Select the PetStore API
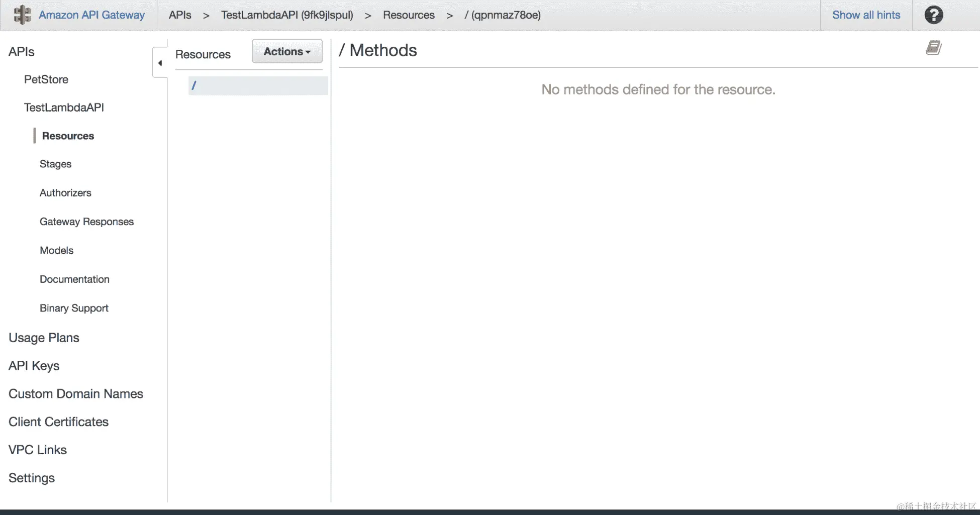980x515 pixels. pos(46,79)
